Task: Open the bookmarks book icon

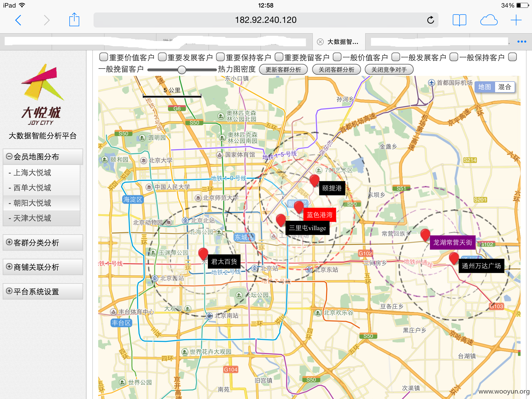Action: point(459,20)
